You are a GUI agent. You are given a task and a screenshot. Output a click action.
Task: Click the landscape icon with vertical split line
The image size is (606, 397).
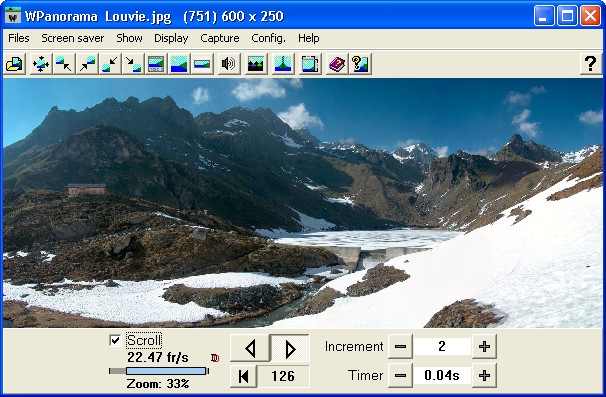pos(283,64)
